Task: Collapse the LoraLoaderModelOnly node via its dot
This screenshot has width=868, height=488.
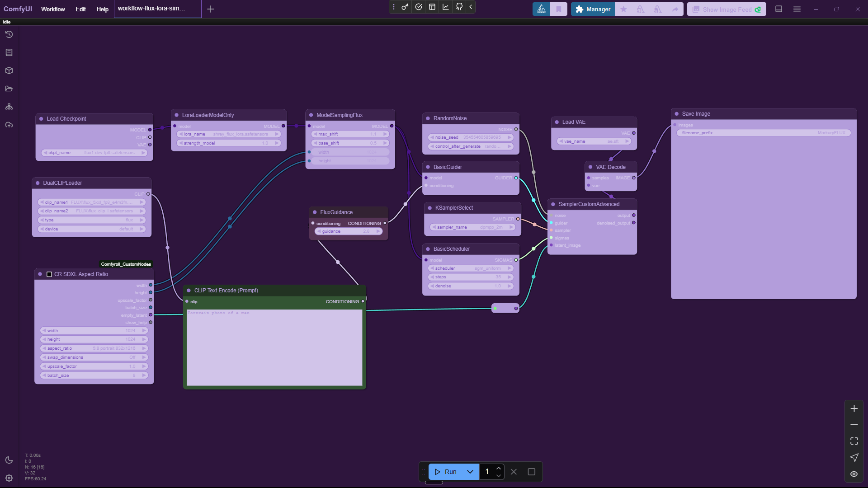Action: pos(177,115)
